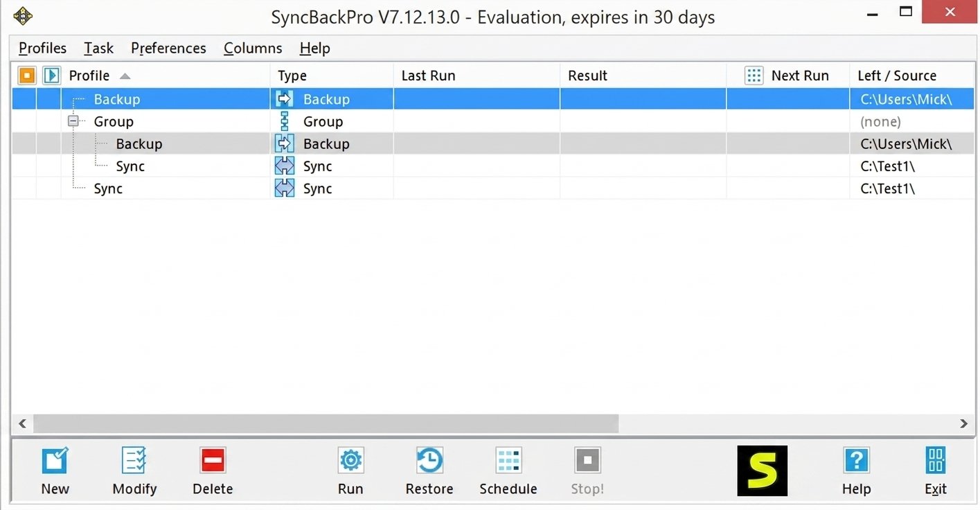
Task: Click C:\Users\Mick\ in the highlighted row
Action: pyautogui.click(x=906, y=99)
